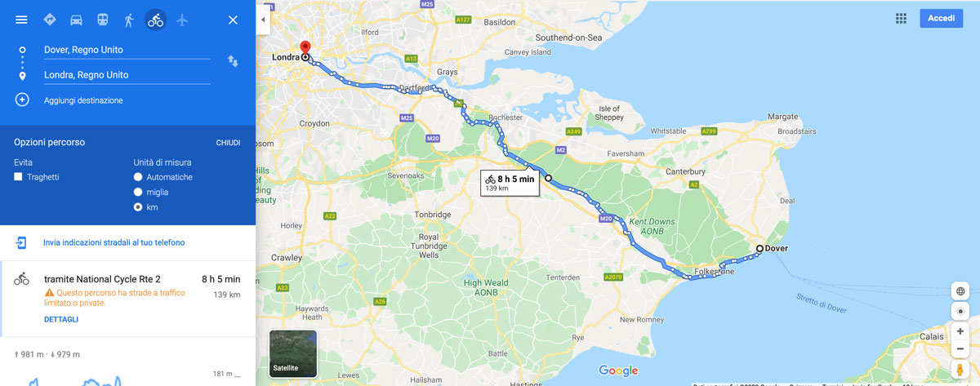Select walking travel mode icon
Screen dimensions: 980x386
(128, 20)
